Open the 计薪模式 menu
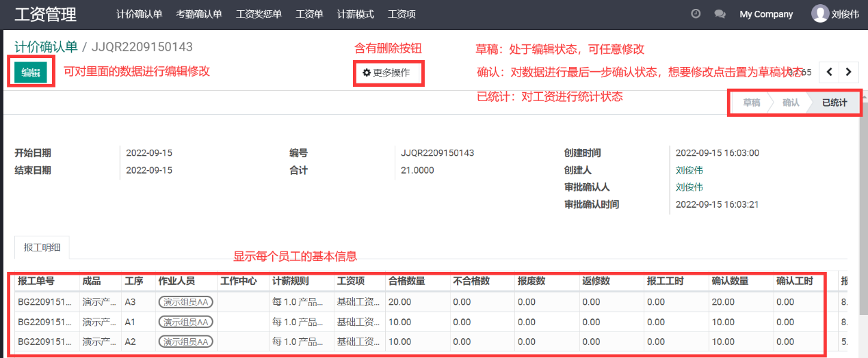 pos(355,14)
